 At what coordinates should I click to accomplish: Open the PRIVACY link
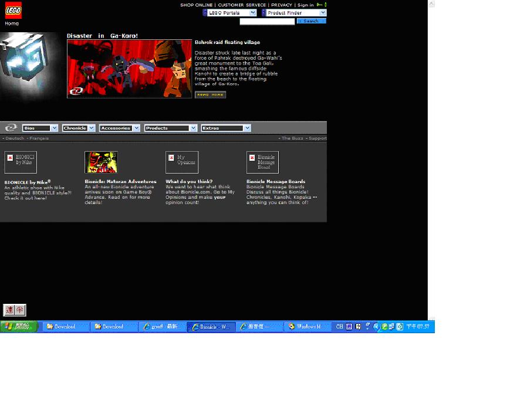tap(282, 5)
